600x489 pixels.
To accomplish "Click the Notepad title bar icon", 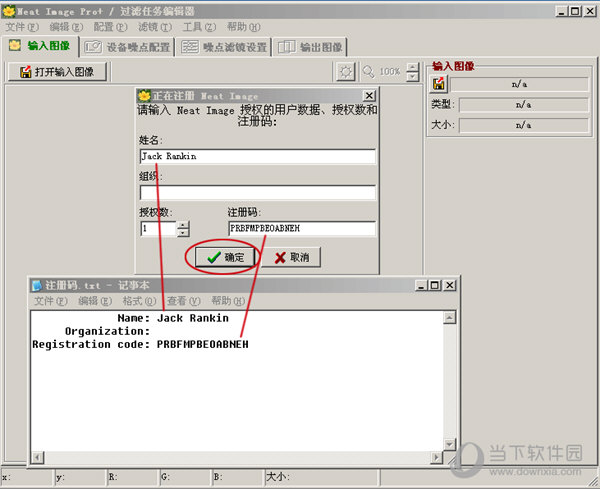I will pos(37,285).
